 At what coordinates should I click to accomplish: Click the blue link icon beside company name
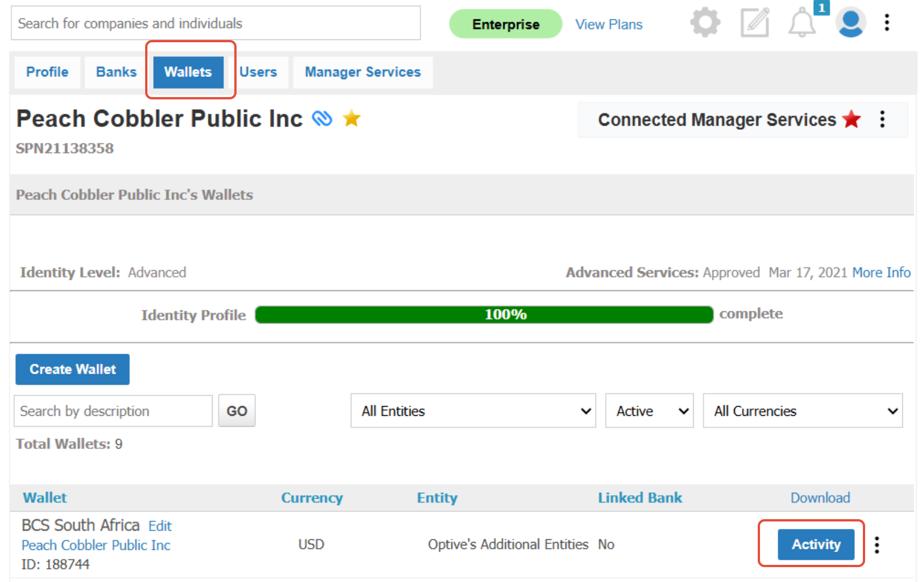(x=322, y=118)
